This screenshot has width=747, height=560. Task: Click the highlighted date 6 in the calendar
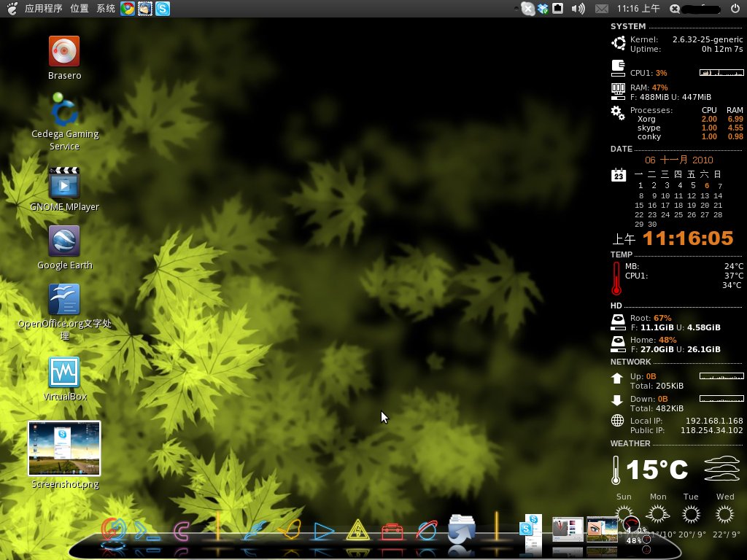click(x=706, y=186)
